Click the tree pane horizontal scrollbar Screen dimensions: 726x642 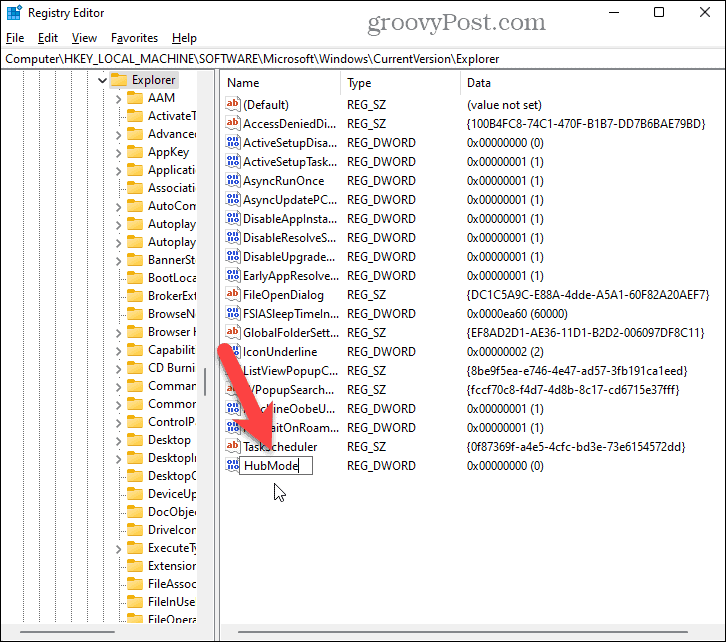click(x=67, y=632)
